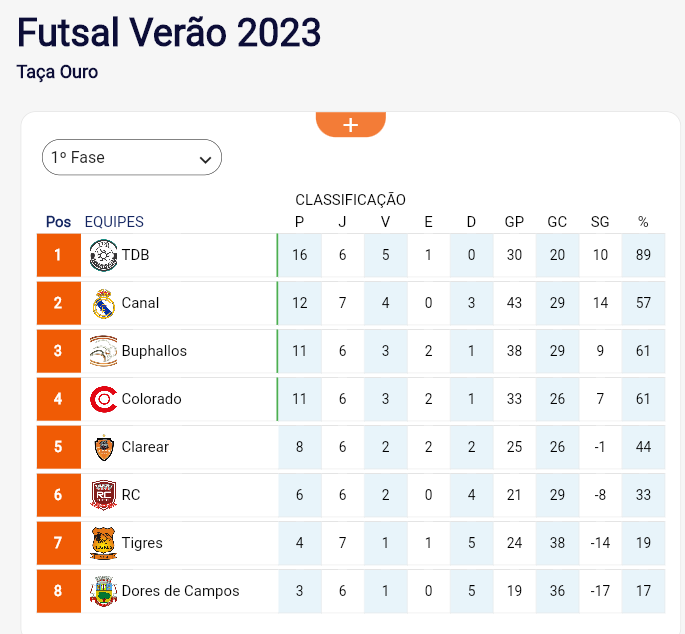Viewport: 685px width, 634px height.
Task: Expand the orange plus button
Action: click(x=350, y=125)
